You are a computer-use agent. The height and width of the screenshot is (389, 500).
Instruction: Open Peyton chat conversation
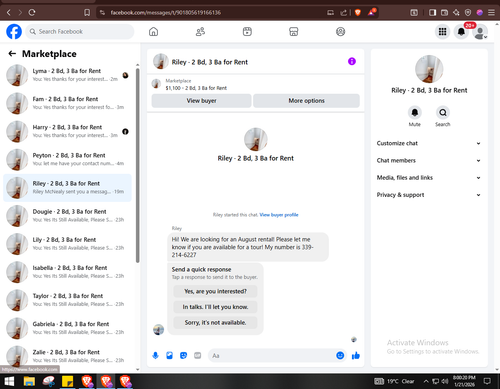67,159
